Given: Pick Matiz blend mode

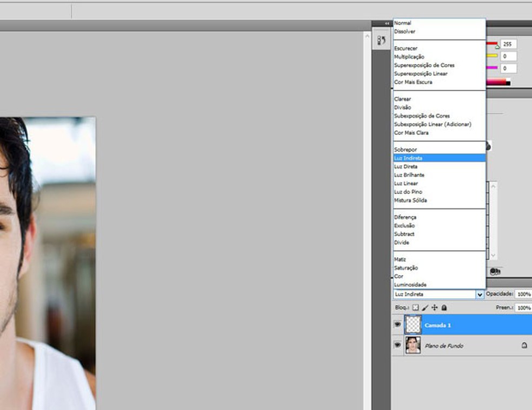Looking at the screenshot, I should click(x=440, y=259).
